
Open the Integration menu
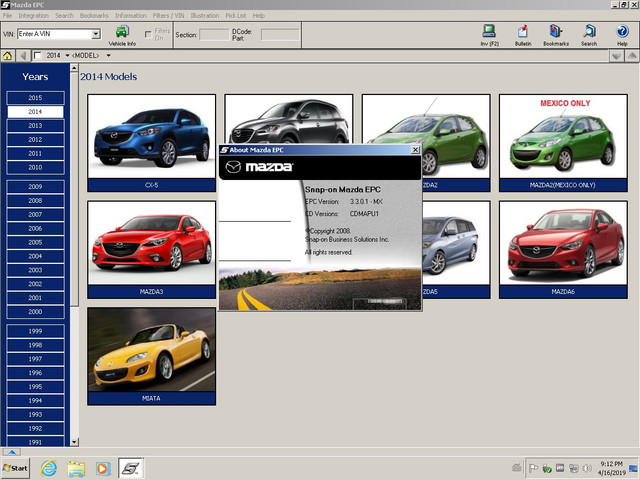[x=33, y=16]
